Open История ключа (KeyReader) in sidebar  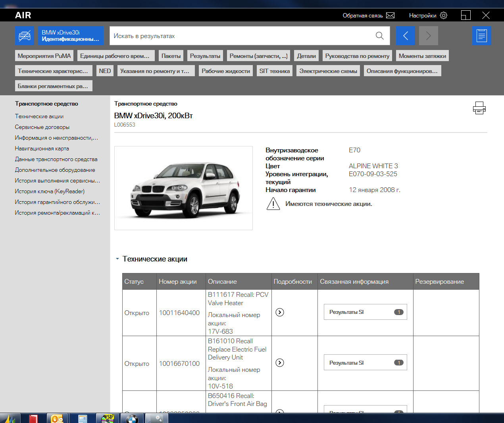tap(50, 191)
